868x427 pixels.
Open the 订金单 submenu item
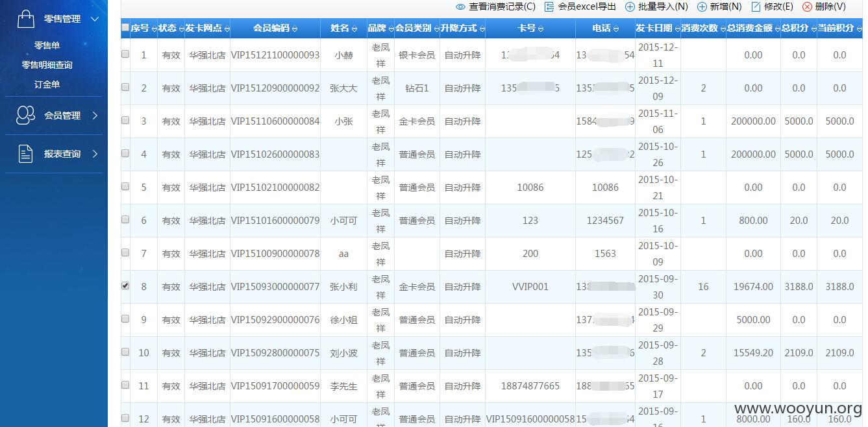point(47,84)
